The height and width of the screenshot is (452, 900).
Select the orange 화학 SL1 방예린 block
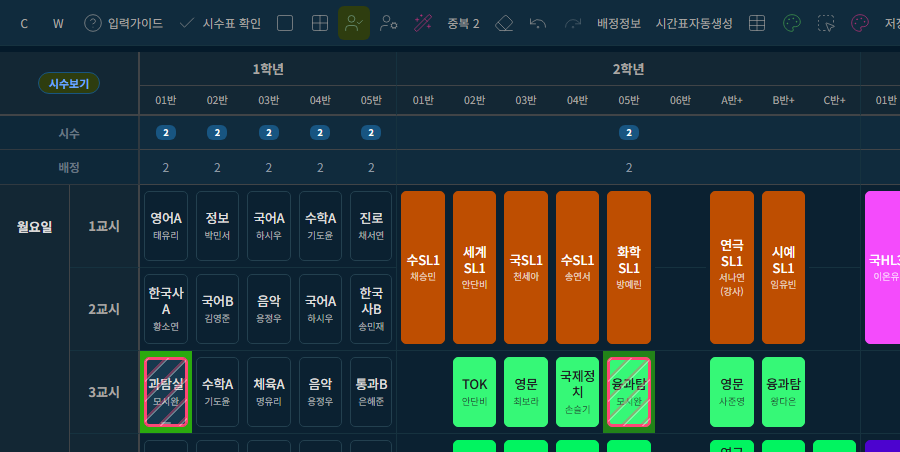[629, 268]
